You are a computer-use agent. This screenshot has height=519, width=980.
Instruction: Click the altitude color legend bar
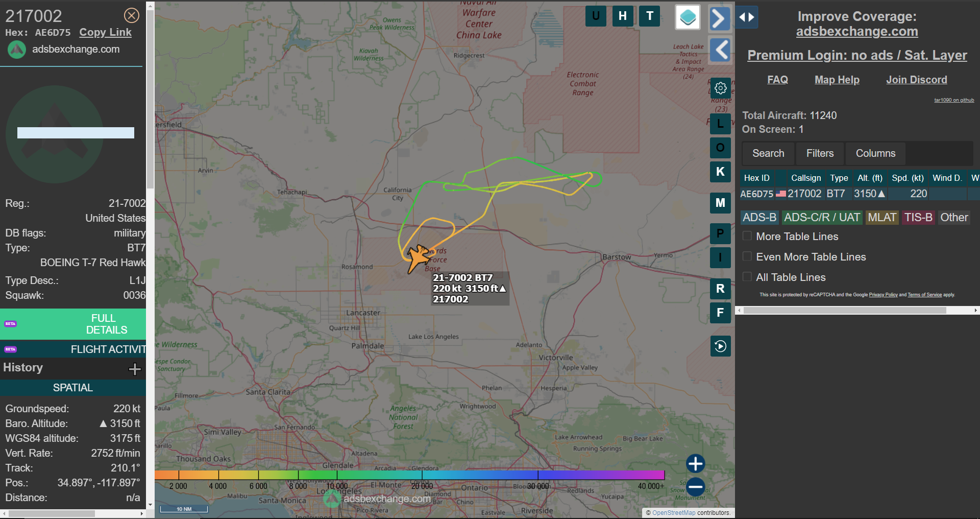pyautogui.click(x=409, y=475)
